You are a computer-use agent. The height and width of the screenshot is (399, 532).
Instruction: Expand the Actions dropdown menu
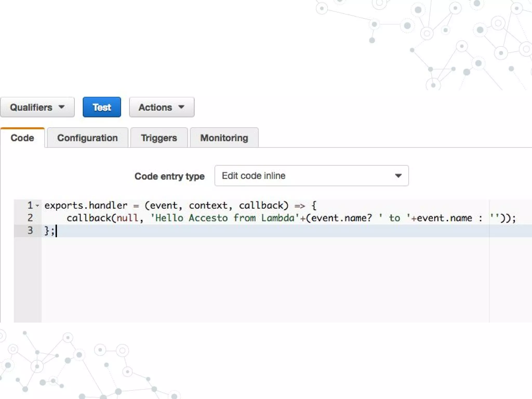162,107
